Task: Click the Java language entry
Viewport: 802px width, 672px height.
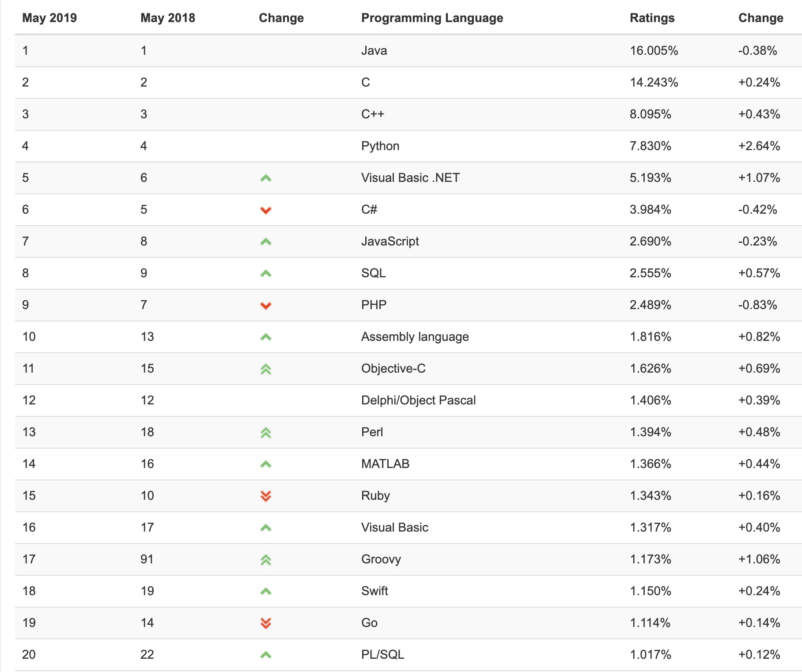Action: (374, 51)
